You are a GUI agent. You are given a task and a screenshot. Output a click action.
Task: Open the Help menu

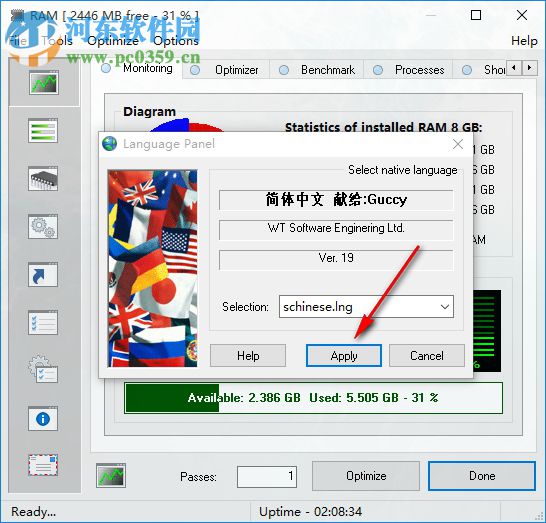click(x=524, y=41)
